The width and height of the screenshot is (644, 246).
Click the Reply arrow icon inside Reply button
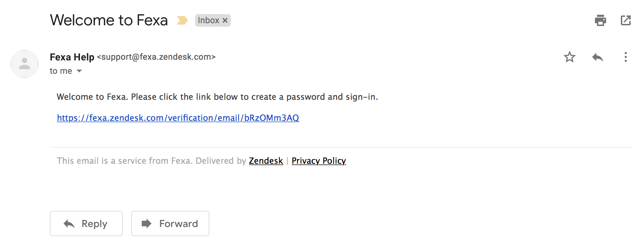(x=69, y=224)
